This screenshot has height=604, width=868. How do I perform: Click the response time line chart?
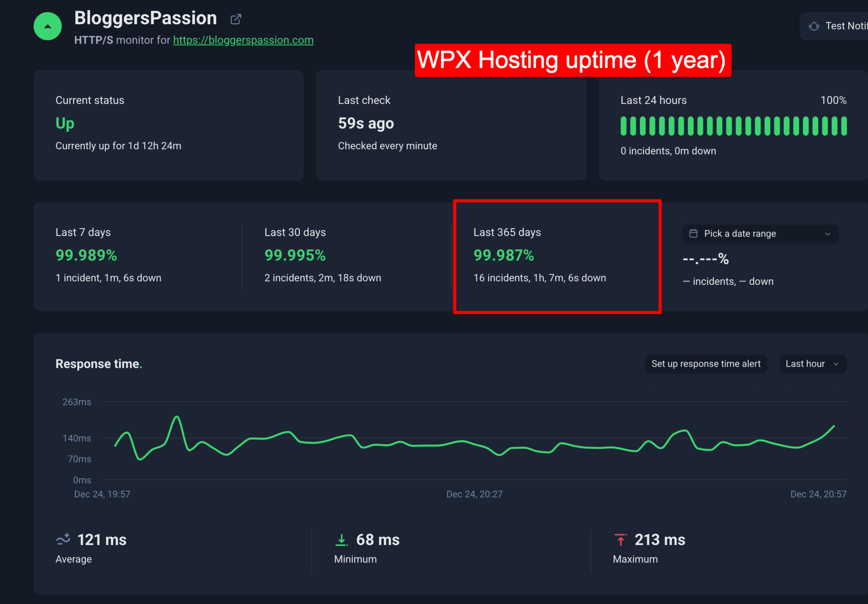[x=474, y=440]
